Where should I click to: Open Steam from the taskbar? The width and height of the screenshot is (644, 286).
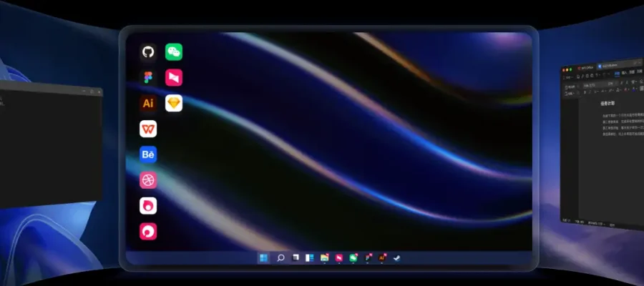(396, 258)
